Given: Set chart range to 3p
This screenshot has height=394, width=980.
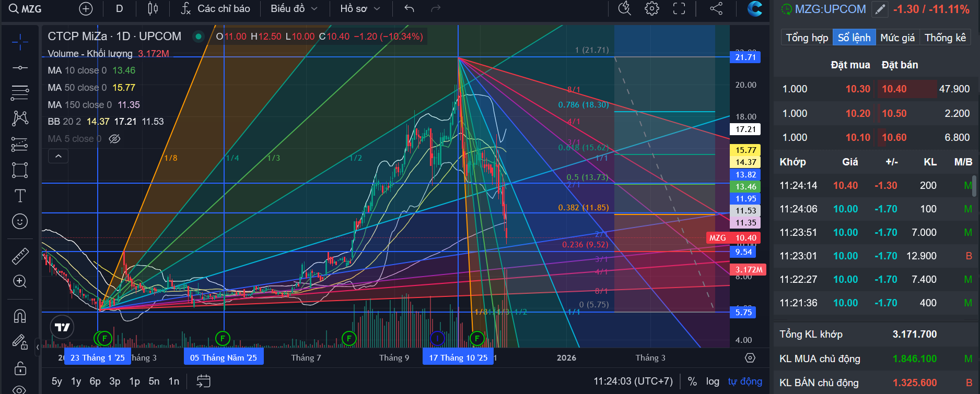Looking at the screenshot, I should 115,381.
